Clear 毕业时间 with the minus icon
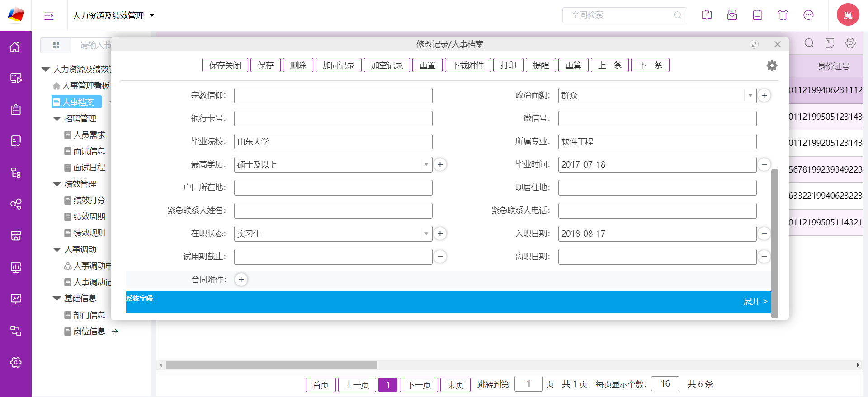868x397 pixels. click(764, 164)
